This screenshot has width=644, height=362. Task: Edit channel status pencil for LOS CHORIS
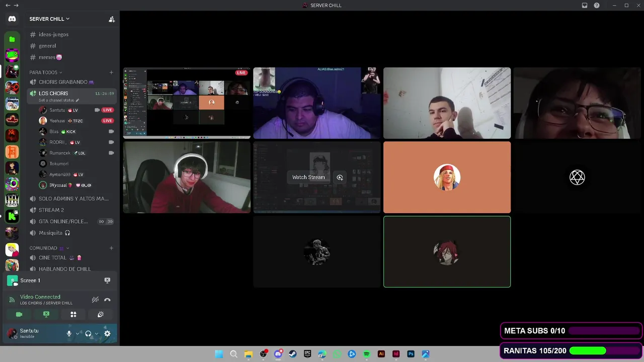coord(77,100)
